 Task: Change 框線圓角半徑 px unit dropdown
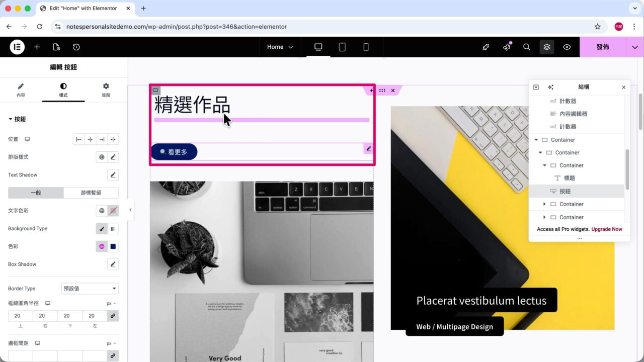pyautogui.click(x=111, y=303)
